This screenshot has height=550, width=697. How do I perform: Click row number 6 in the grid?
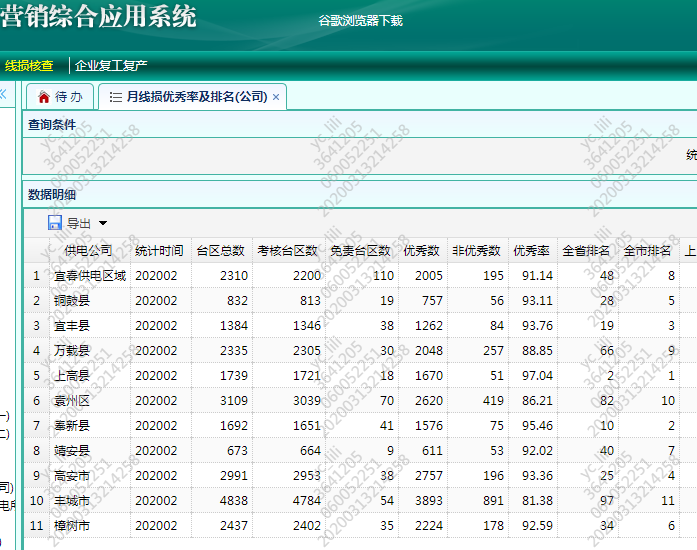click(36, 401)
